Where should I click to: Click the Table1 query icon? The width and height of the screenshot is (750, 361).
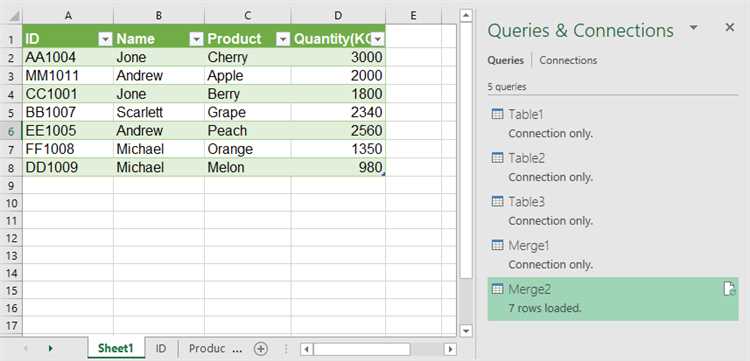pos(497,115)
